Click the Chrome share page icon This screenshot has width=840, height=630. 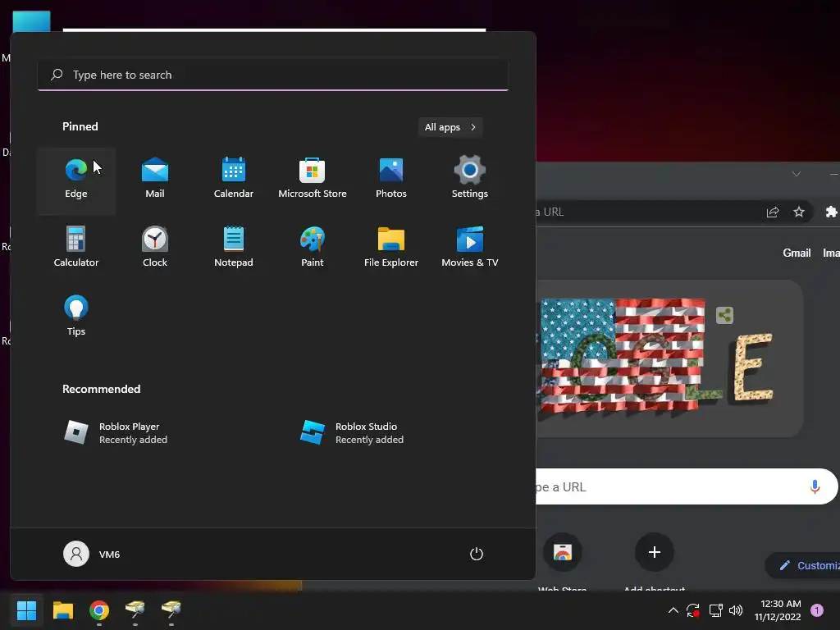(773, 212)
